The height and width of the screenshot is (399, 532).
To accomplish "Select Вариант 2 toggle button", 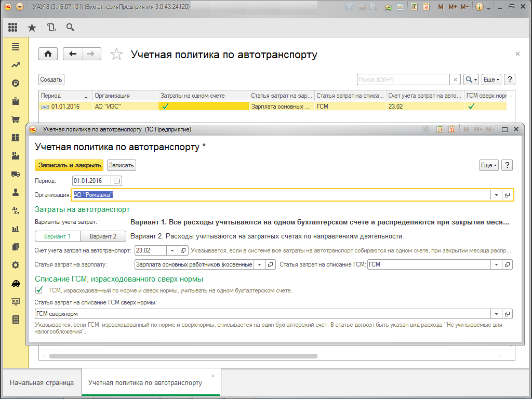I will click(107, 236).
